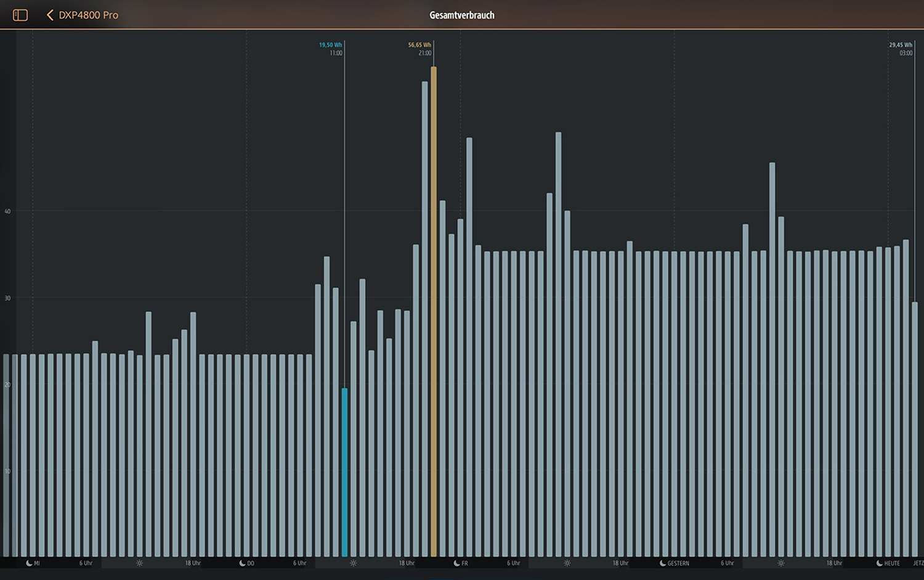Screen dimensions: 924x580
Task: Select the moon icon for GESTERN
Action: point(662,563)
